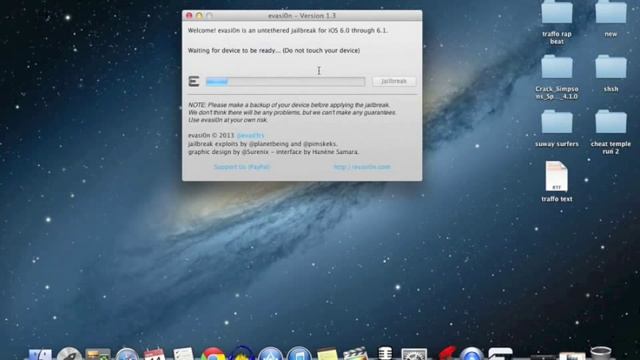Click the disabled Jailbreak button
This screenshot has height=360, width=640.
click(x=394, y=81)
